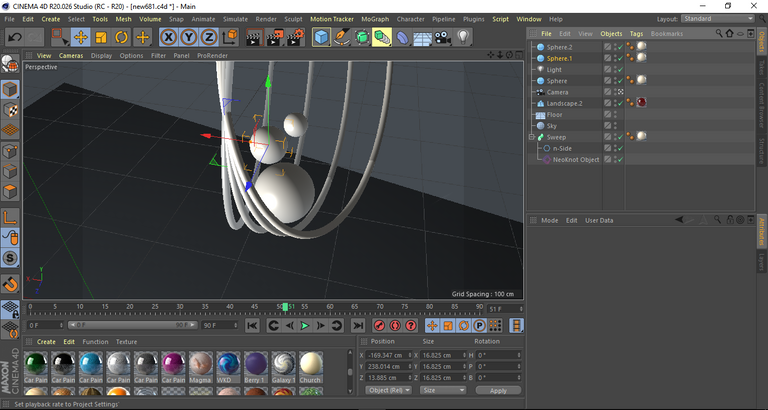Activate the Scale tool
This screenshot has width=768, height=410.
[x=101, y=37]
